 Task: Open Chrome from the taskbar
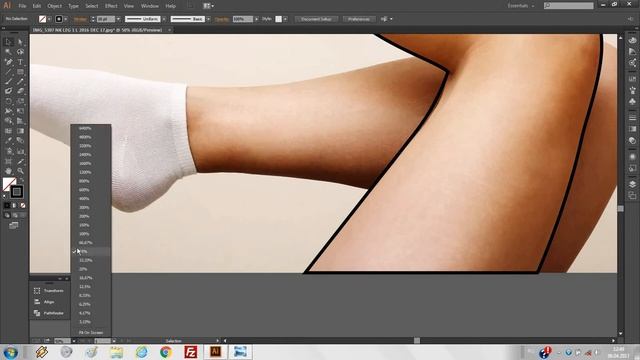click(x=166, y=352)
